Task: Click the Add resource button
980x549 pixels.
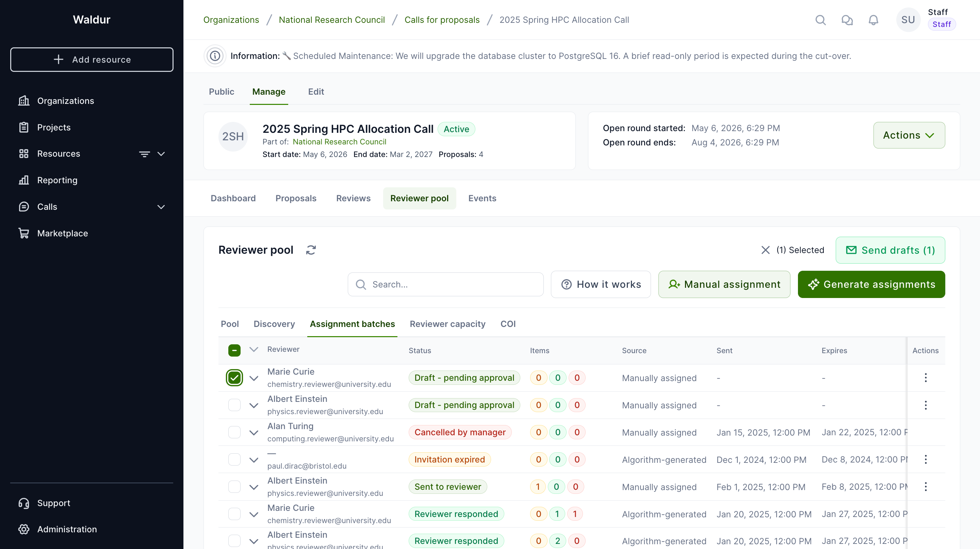Action: tap(92, 60)
